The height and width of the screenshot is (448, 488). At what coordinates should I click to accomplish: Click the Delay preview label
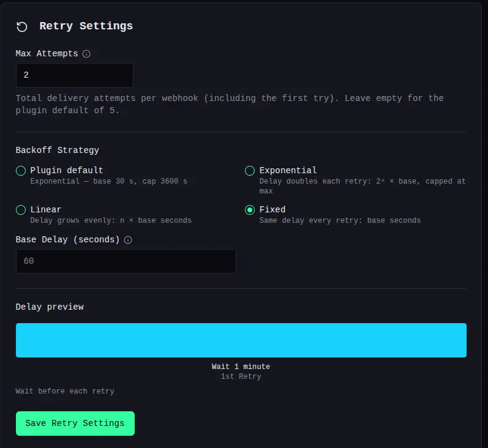point(50,307)
